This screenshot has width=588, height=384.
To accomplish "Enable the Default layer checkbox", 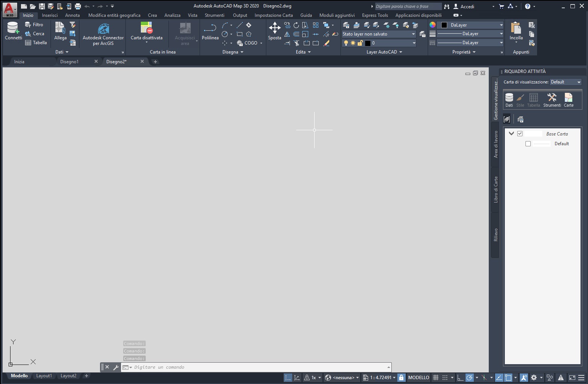I will [x=528, y=144].
